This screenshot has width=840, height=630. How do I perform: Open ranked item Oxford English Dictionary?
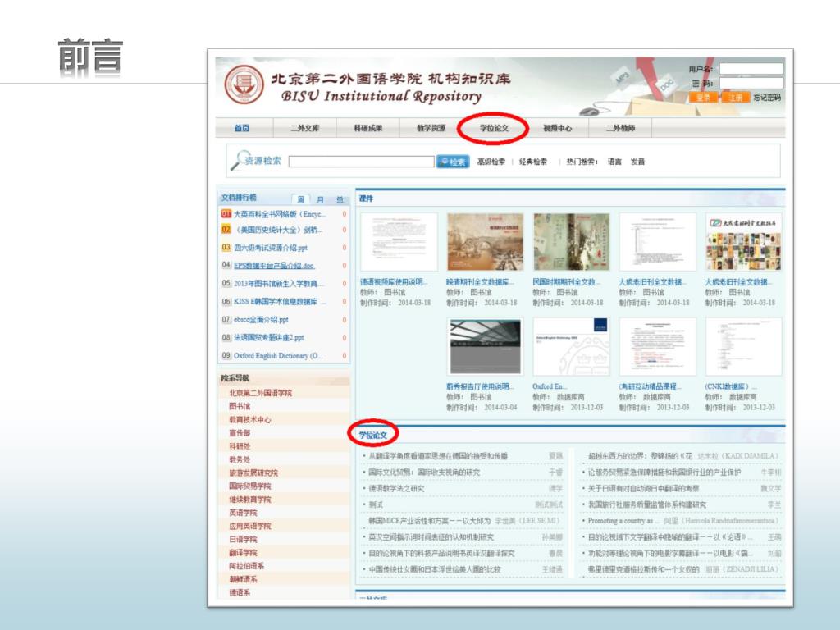(278, 356)
